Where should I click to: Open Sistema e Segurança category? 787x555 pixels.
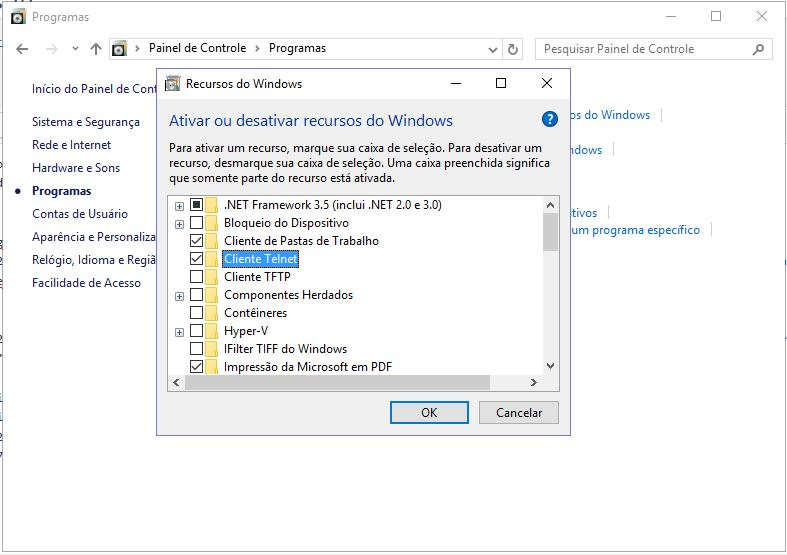pos(86,122)
